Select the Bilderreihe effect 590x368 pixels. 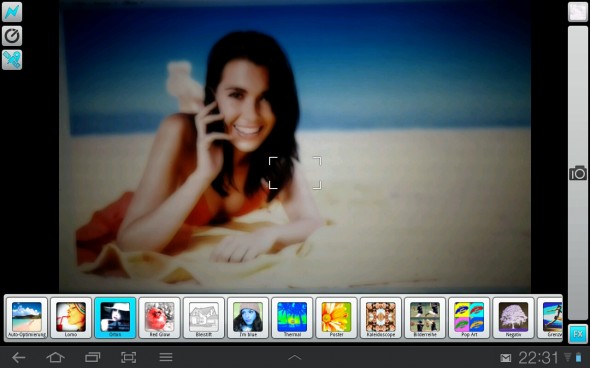(425, 318)
